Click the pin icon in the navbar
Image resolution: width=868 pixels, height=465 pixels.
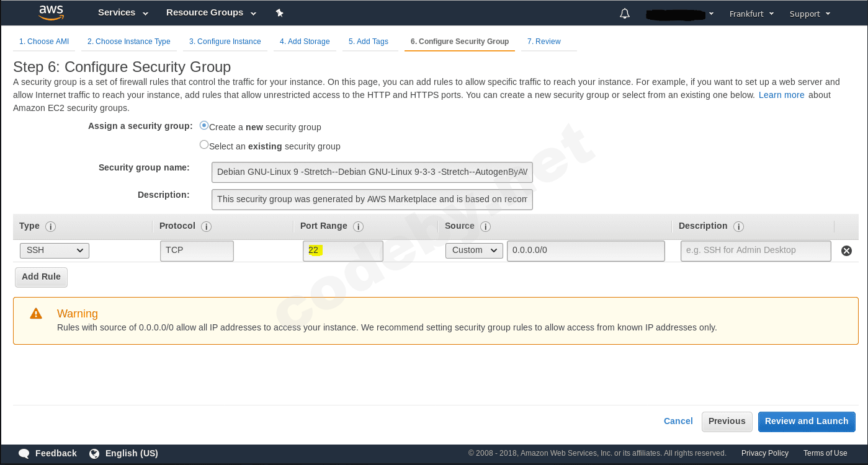279,12
